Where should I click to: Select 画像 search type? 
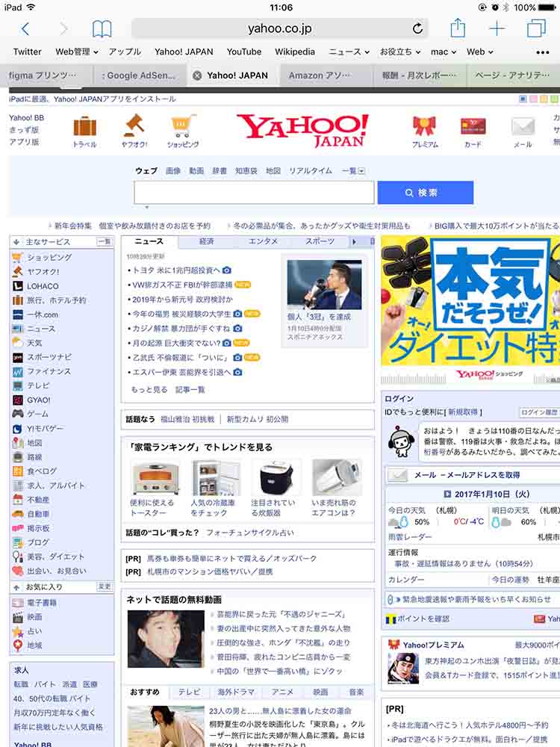173,170
